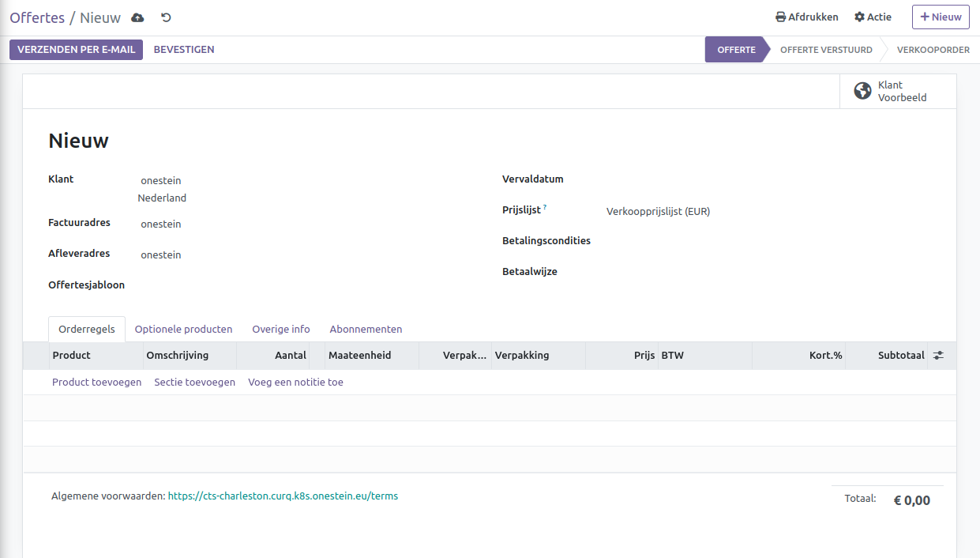Select the Abonnementen tab
Image resolution: width=980 pixels, height=558 pixels.
click(366, 330)
